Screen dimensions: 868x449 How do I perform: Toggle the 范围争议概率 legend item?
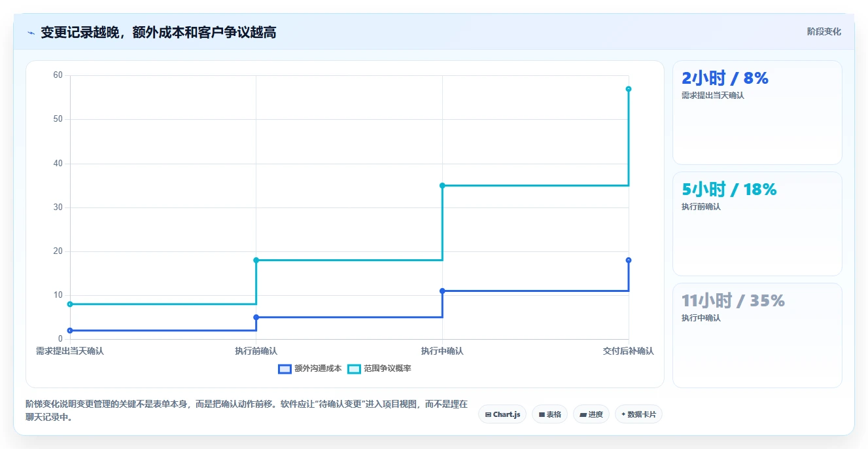pyautogui.click(x=379, y=368)
